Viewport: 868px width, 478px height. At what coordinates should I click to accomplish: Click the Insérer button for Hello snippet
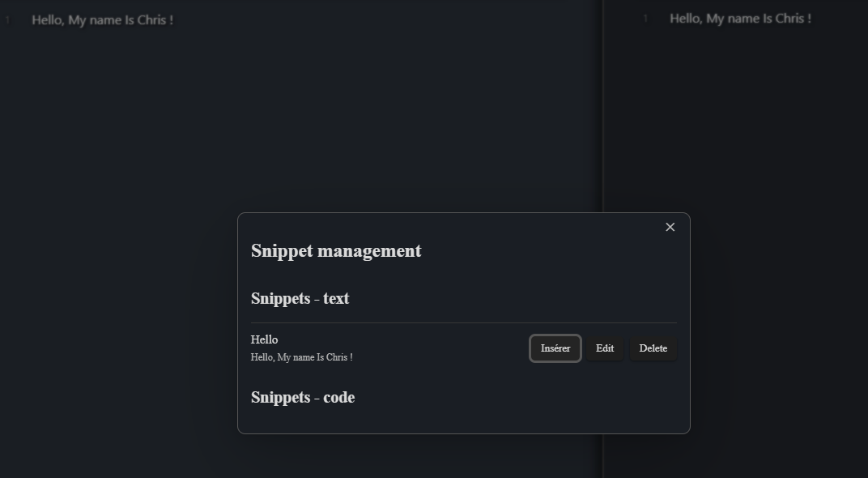click(x=555, y=348)
